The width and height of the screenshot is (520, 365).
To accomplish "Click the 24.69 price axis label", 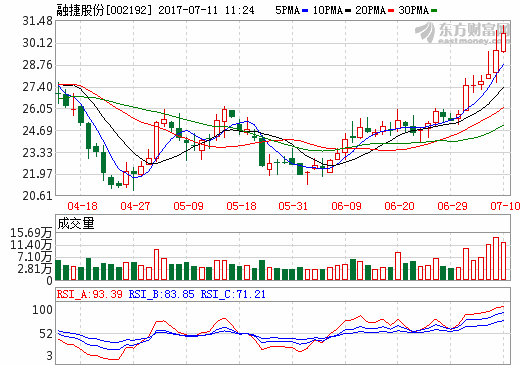I will point(38,131).
